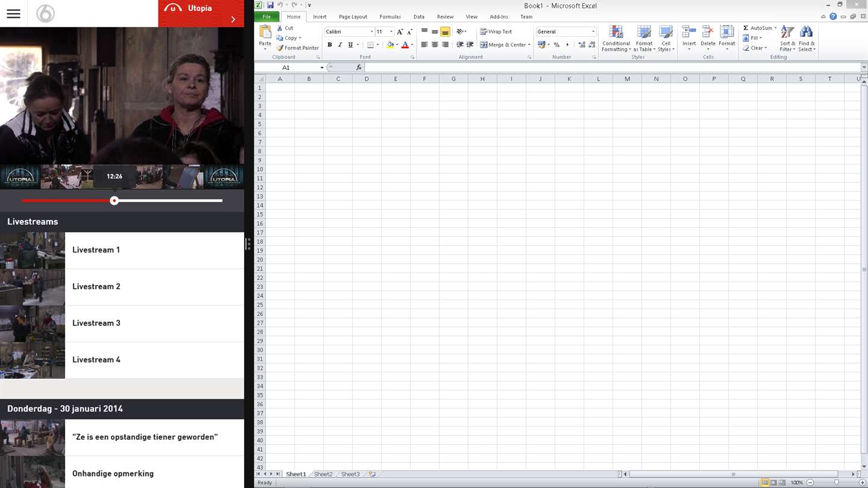The image size is (868, 488).
Task: Activate the Format Painter
Action: 298,48
